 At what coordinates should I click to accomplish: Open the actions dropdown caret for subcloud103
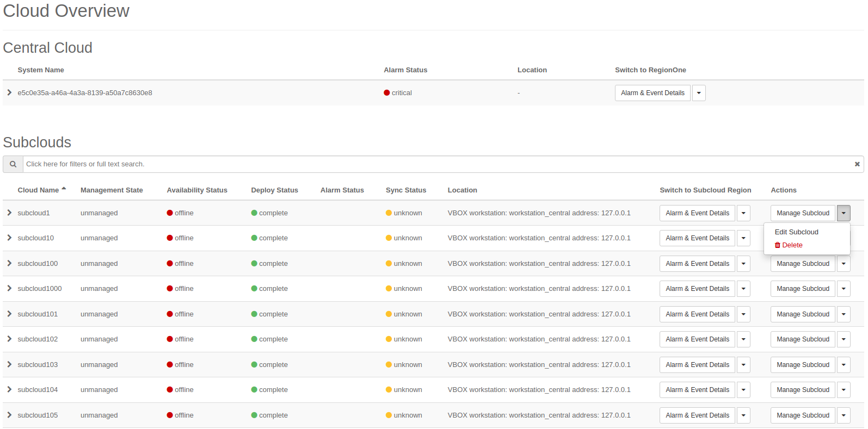pyautogui.click(x=844, y=365)
